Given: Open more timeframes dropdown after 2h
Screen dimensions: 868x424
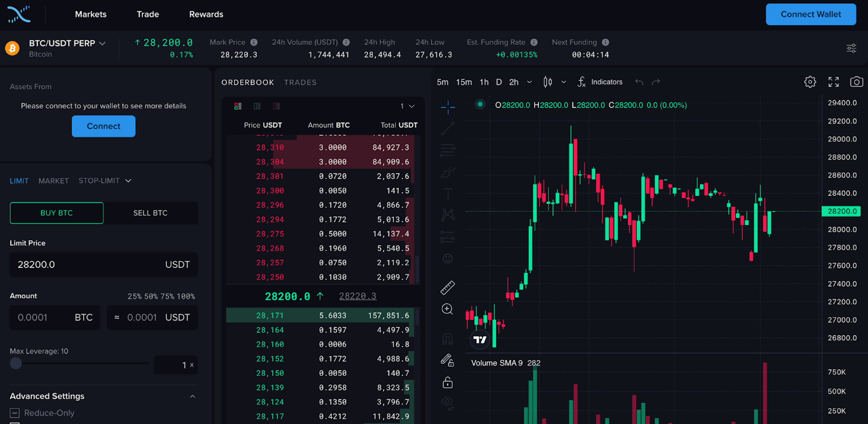Looking at the screenshot, I should (529, 82).
